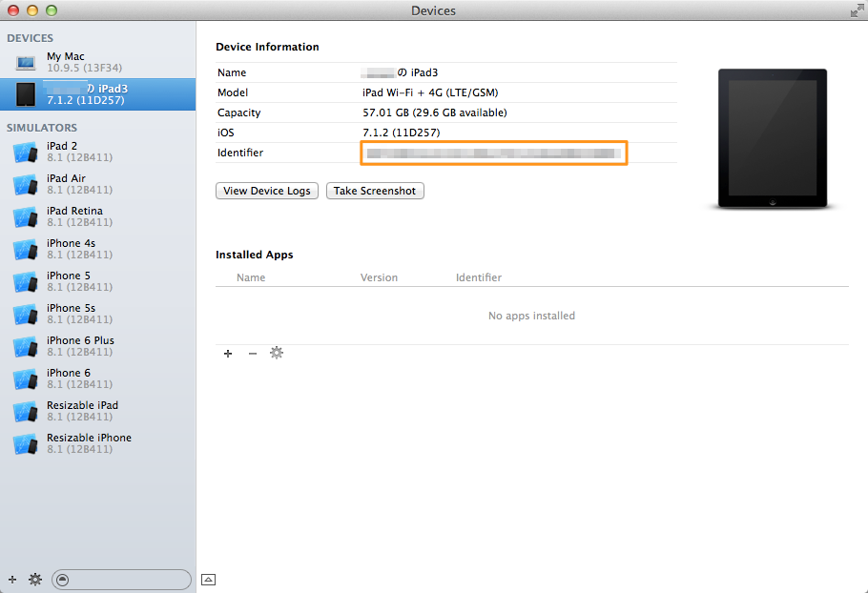Image resolution: width=868 pixels, height=593 pixels.
Task: Click the iPhone 6 Plus simulator icon
Action: click(26, 347)
